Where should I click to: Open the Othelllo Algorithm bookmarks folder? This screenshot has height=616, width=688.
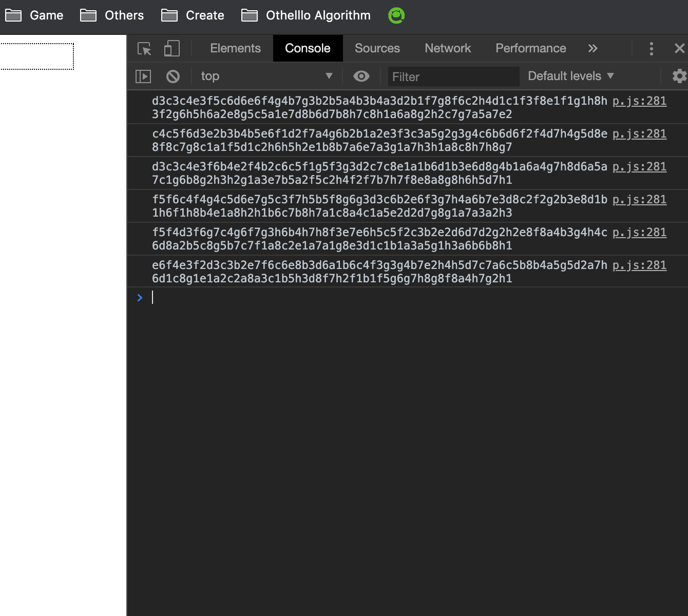(x=306, y=15)
